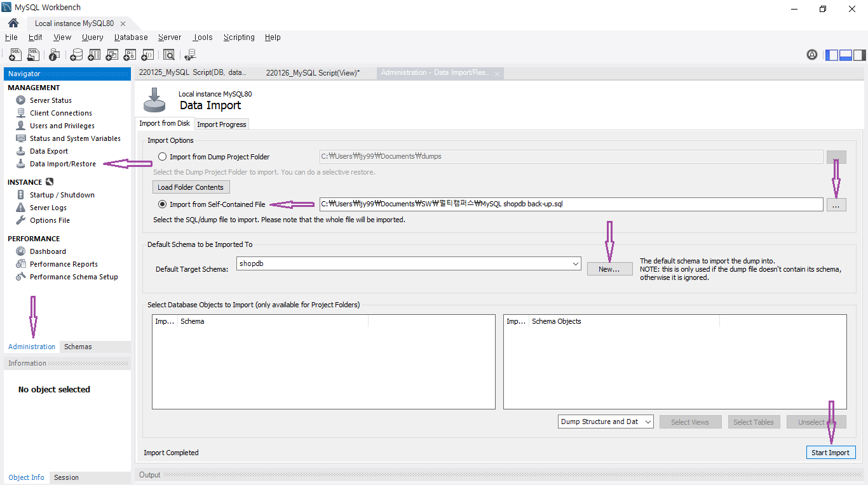
Task: Click the wrench icon beside INSTANCE
Action: click(50, 182)
